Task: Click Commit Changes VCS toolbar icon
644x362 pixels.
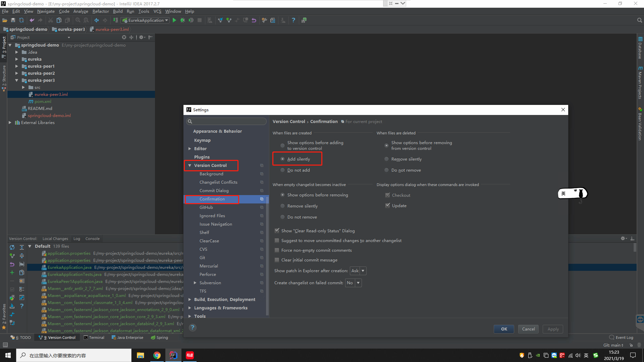Action: pyautogui.click(x=229, y=20)
